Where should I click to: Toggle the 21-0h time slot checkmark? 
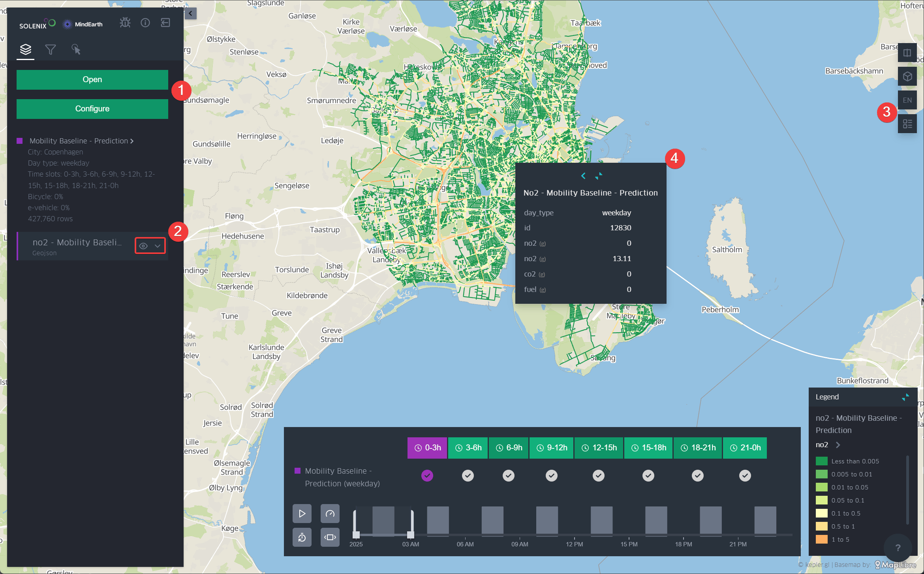(x=745, y=476)
